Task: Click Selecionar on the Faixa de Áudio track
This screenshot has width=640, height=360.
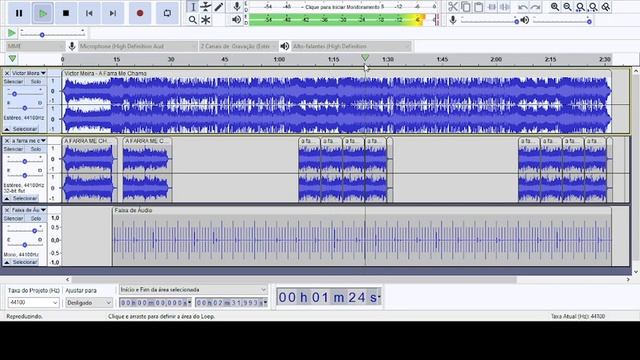Action: coord(25,262)
